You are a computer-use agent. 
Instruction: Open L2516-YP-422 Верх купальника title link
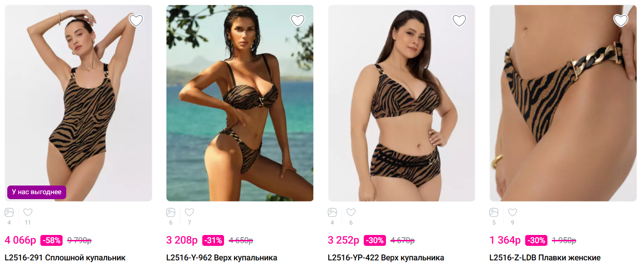point(386,258)
